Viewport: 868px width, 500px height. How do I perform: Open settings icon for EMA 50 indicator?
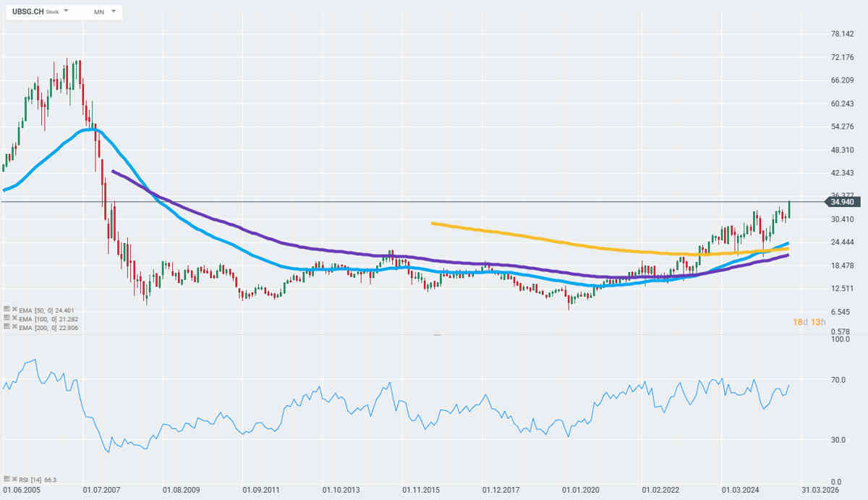coord(7,309)
